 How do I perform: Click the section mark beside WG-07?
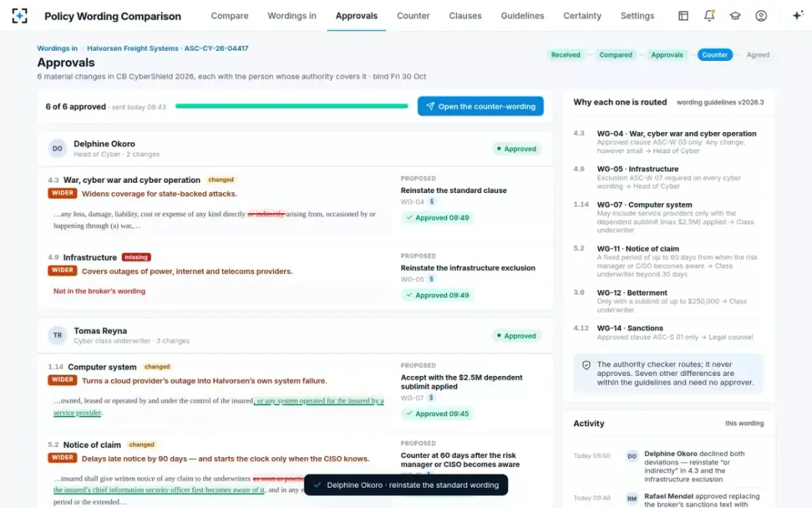(x=432, y=398)
